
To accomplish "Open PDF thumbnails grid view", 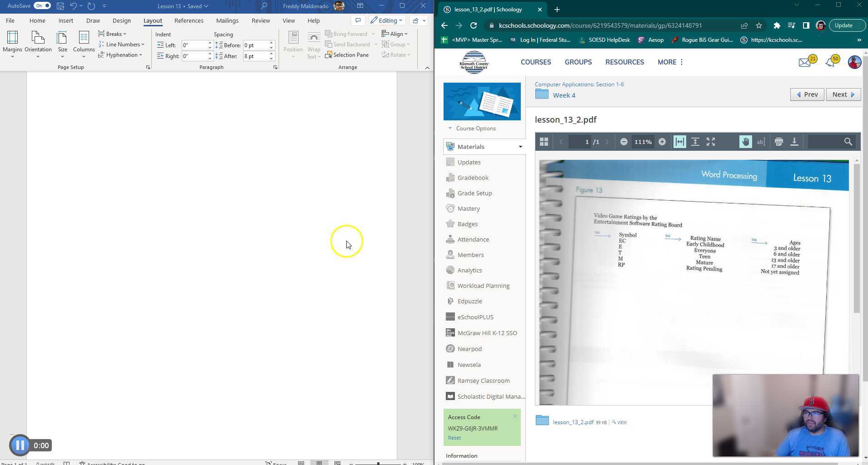I will tap(544, 142).
